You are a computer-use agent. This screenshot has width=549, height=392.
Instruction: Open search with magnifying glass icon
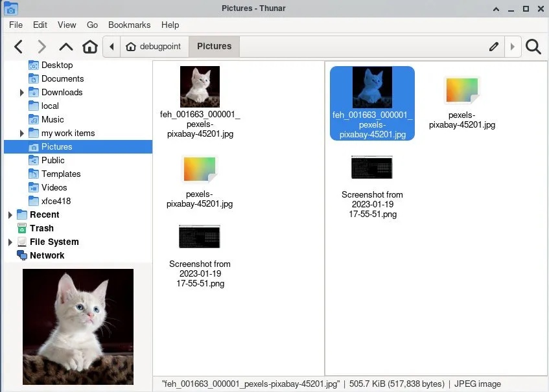click(x=533, y=47)
